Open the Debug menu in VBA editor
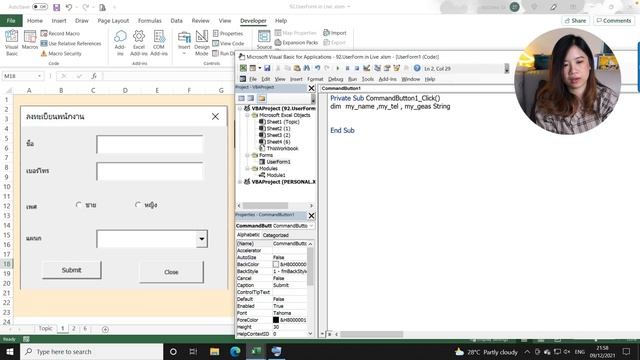 [336, 79]
